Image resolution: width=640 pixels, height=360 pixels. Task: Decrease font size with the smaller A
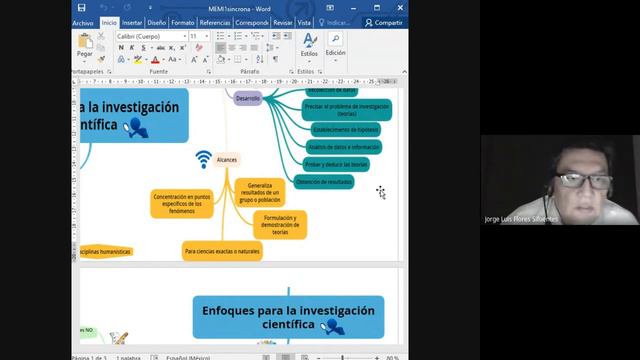(x=205, y=60)
